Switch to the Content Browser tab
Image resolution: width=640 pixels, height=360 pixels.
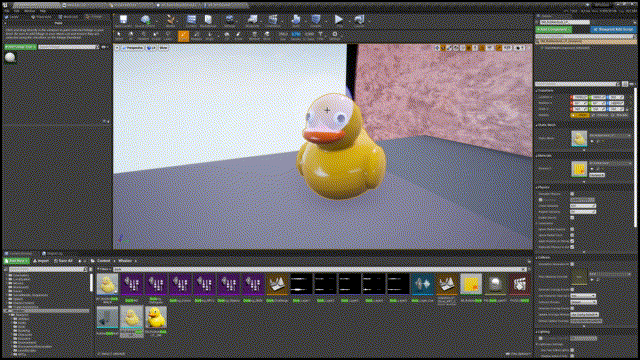[x=20, y=254]
